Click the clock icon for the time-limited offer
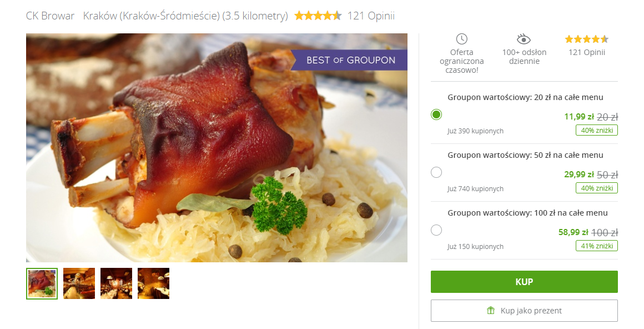This screenshot has height=329, width=644. (x=462, y=39)
